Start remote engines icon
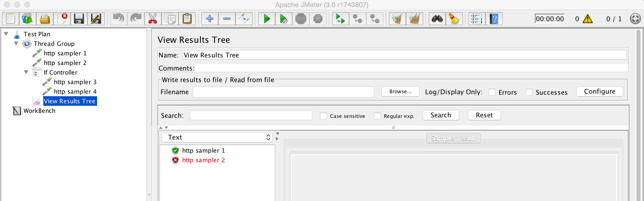 340,19
